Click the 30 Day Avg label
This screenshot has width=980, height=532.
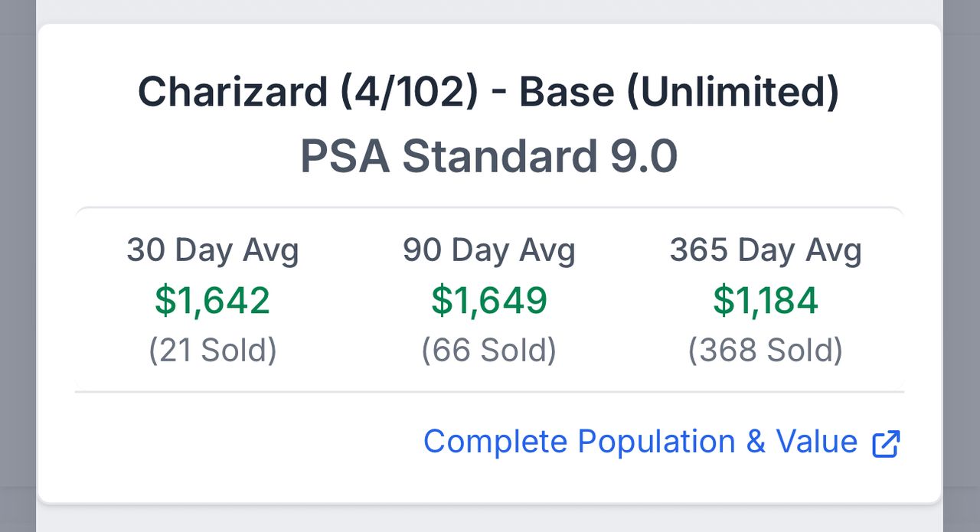tap(213, 250)
